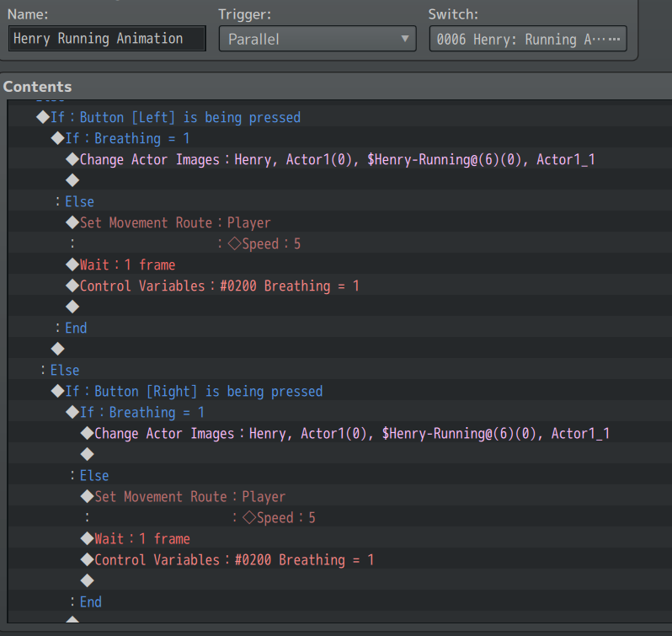Select 'Wait : 1 frame' under Button [Right]
Screen dimensions: 672x636
point(340,538)
